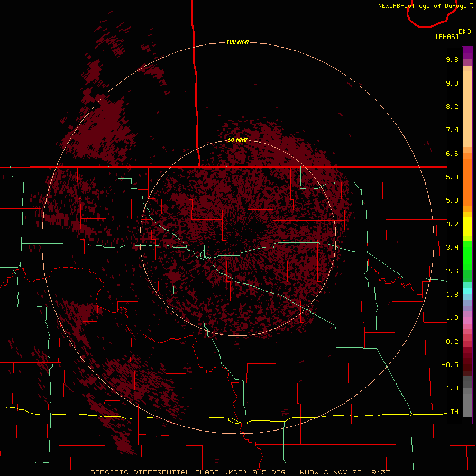Click the TH threshold label
Image resolution: width=476 pixels, height=476 pixels.
tap(454, 412)
